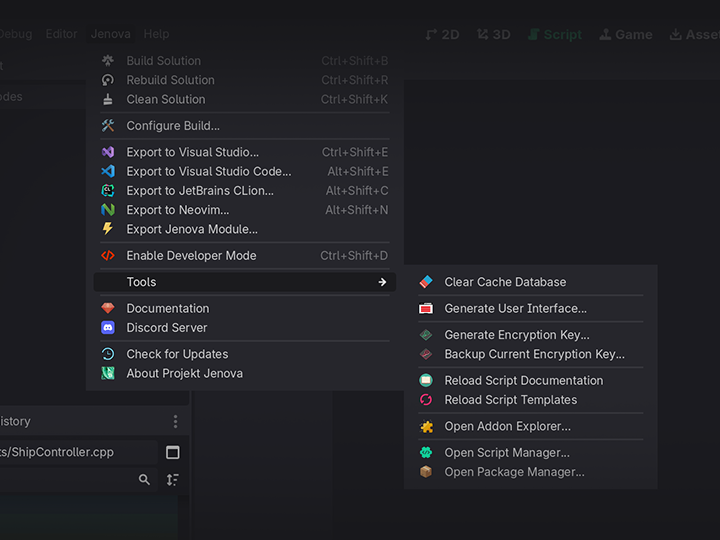Click the Clear Cache Database eraser icon
The image size is (720, 540).
coord(426,282)
